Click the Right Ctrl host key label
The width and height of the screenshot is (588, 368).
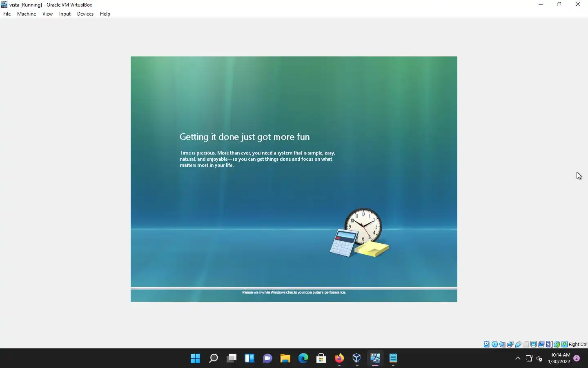click(578, 344)
